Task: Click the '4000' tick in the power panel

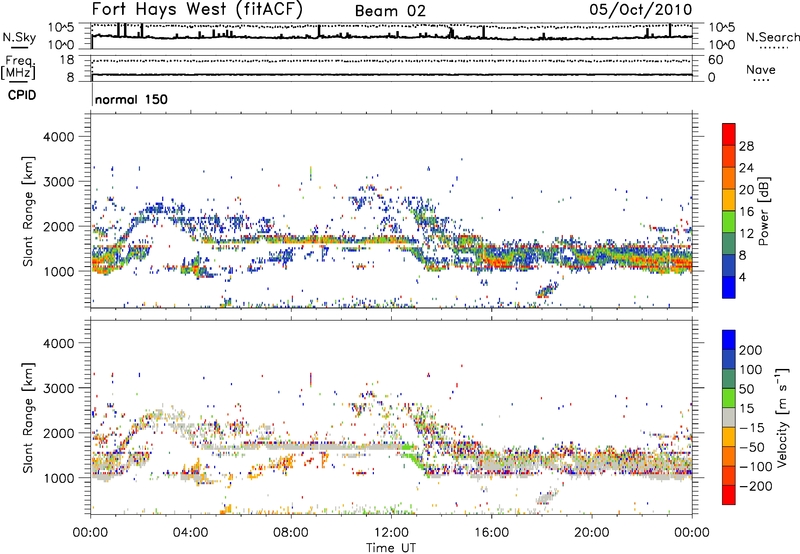Action: click(x=58, y=137)
